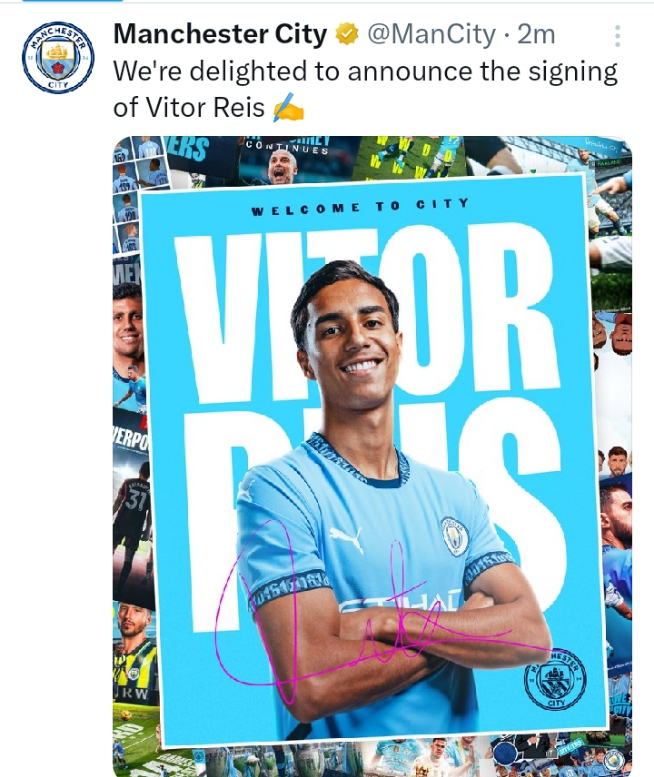Open the @ManCity handle link
Viewport: 654px width, 777px height.
[x=431, y=35]
